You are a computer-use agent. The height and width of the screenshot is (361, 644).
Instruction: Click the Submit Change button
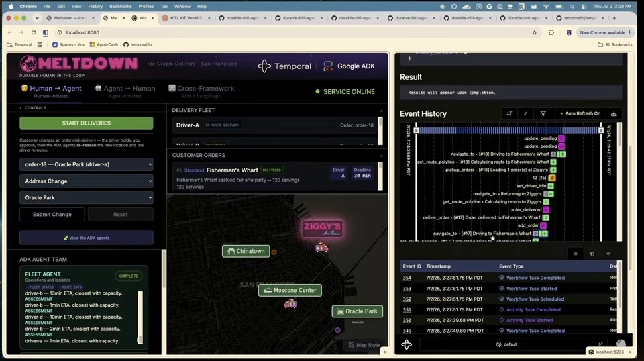[52, 214]
